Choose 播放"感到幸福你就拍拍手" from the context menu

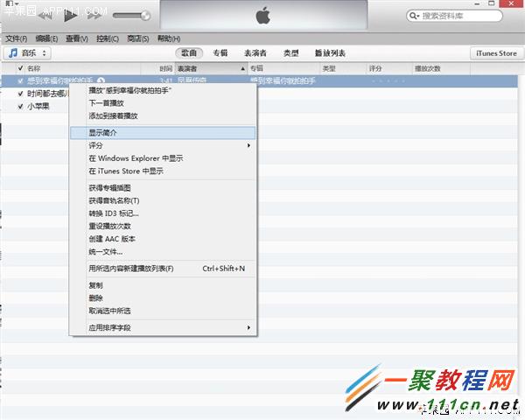tap(163, 90)
